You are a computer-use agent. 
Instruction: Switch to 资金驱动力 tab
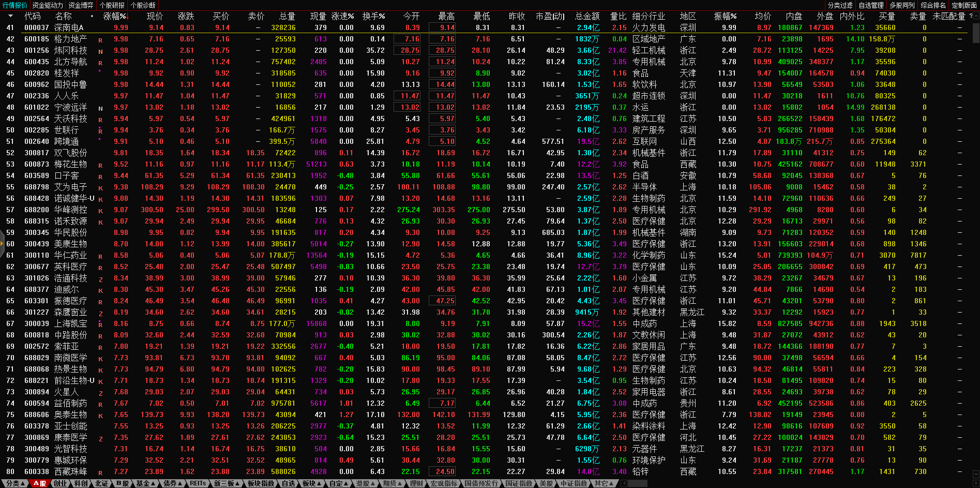point(47,5)
